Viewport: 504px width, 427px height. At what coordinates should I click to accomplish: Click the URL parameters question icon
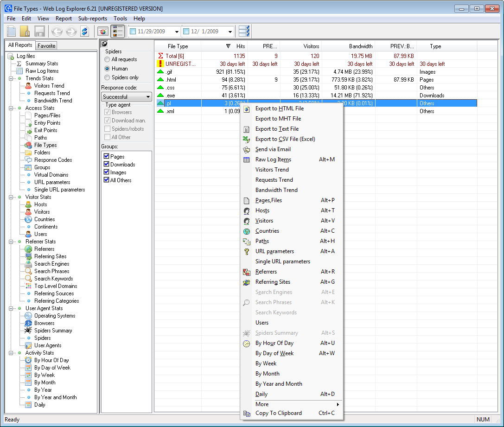coord(247,252)
